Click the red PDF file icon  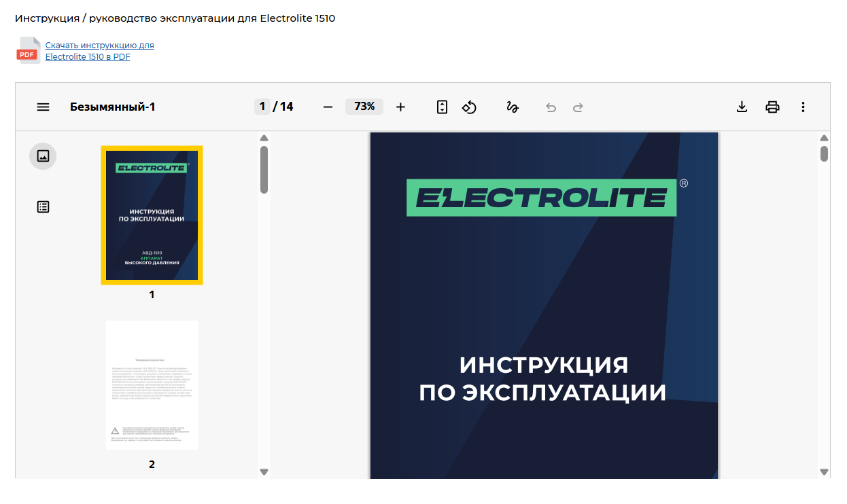tap(28, 51)
